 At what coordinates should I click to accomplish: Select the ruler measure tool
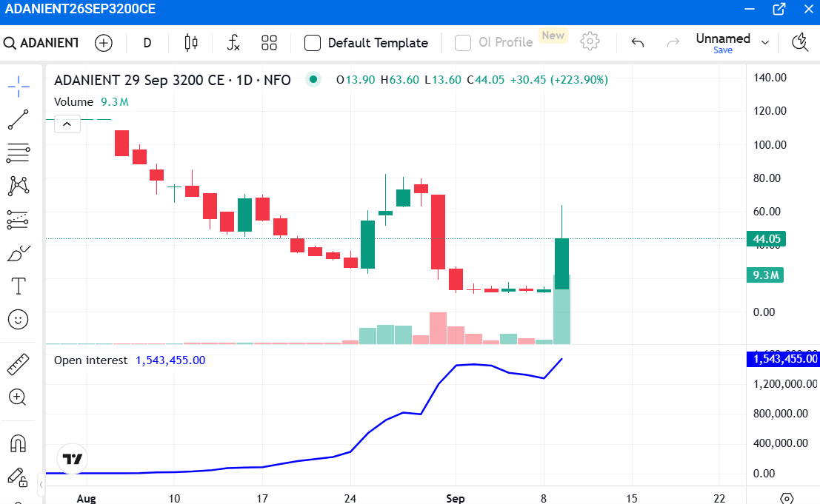click(19, 365)
